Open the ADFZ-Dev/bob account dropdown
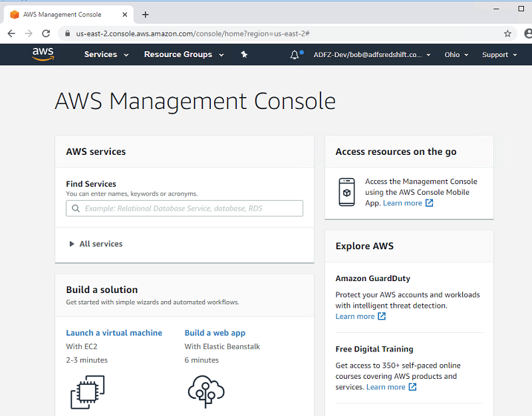532x416 pixels. point(372,54)
